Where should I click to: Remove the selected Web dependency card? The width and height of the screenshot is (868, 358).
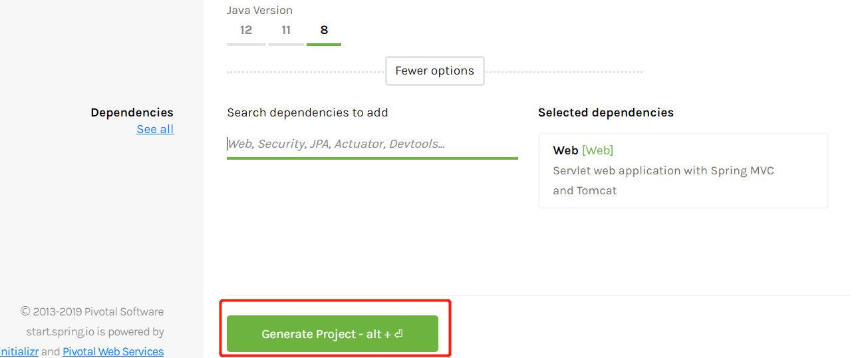[682, 170]
